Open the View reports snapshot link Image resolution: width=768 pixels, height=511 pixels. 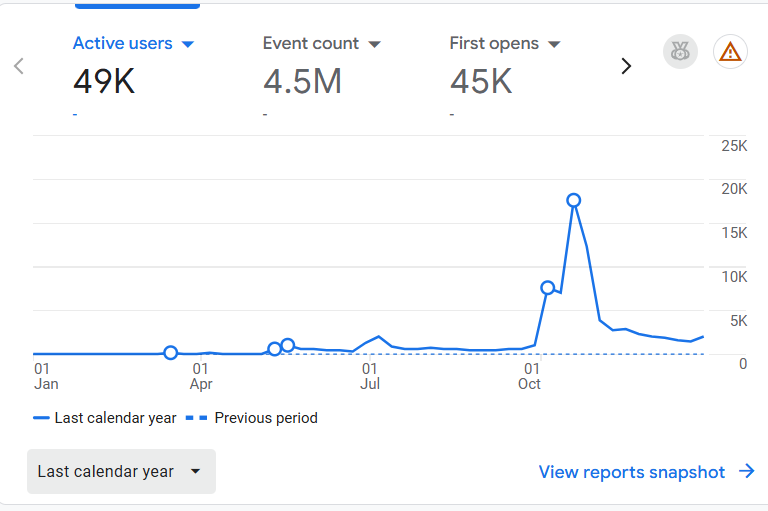631,472
